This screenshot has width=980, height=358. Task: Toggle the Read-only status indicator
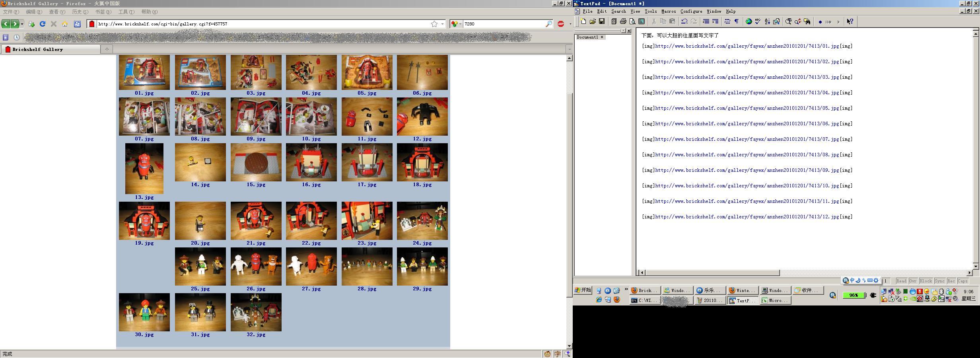[x=901, y=281]
